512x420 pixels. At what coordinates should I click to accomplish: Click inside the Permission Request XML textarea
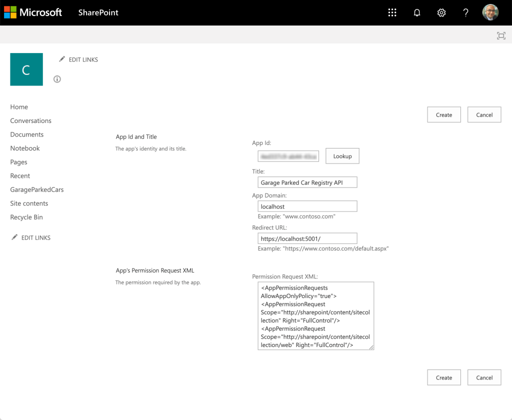coord(315,316)
